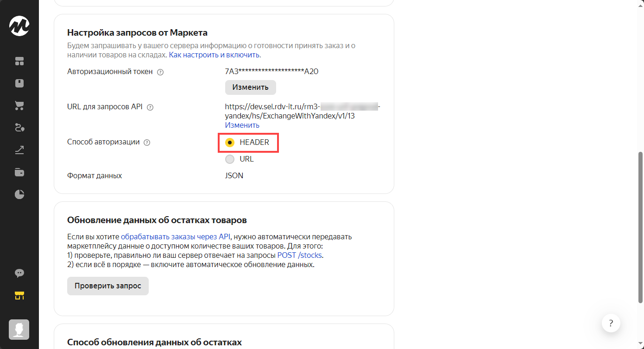Open the promotion growth arrow icon

coord(19,150)
